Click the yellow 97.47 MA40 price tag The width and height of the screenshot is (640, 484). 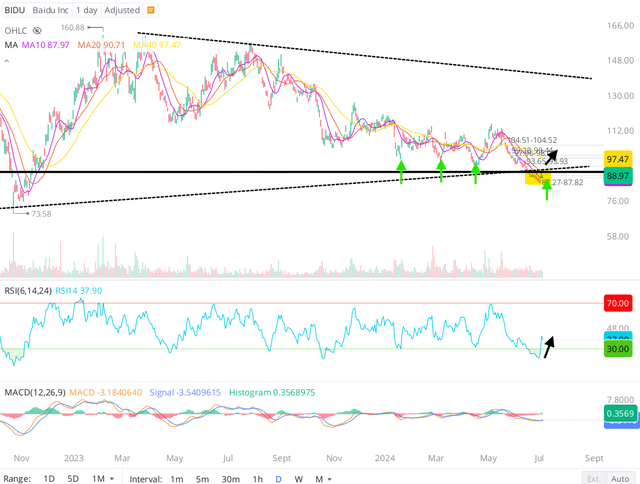point(618,159)
